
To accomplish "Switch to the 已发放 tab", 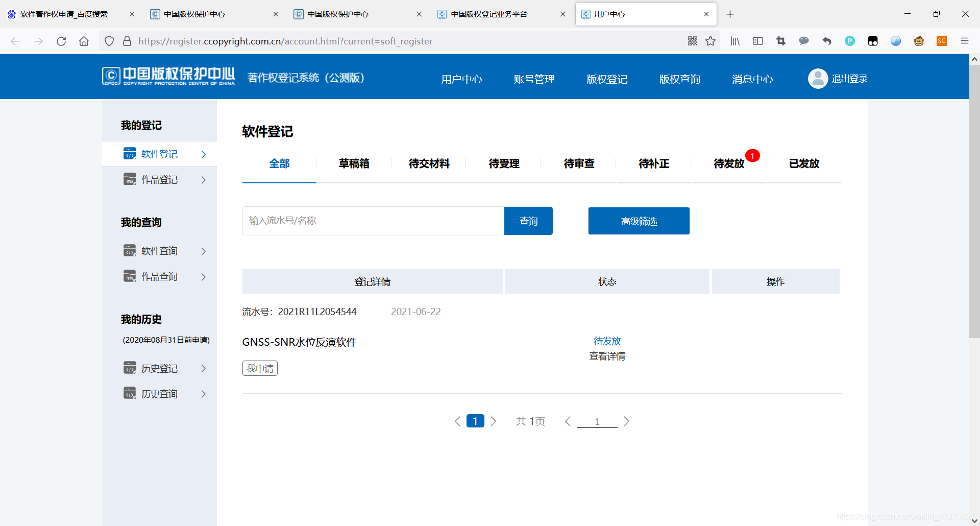I will [x=804, y=163].
